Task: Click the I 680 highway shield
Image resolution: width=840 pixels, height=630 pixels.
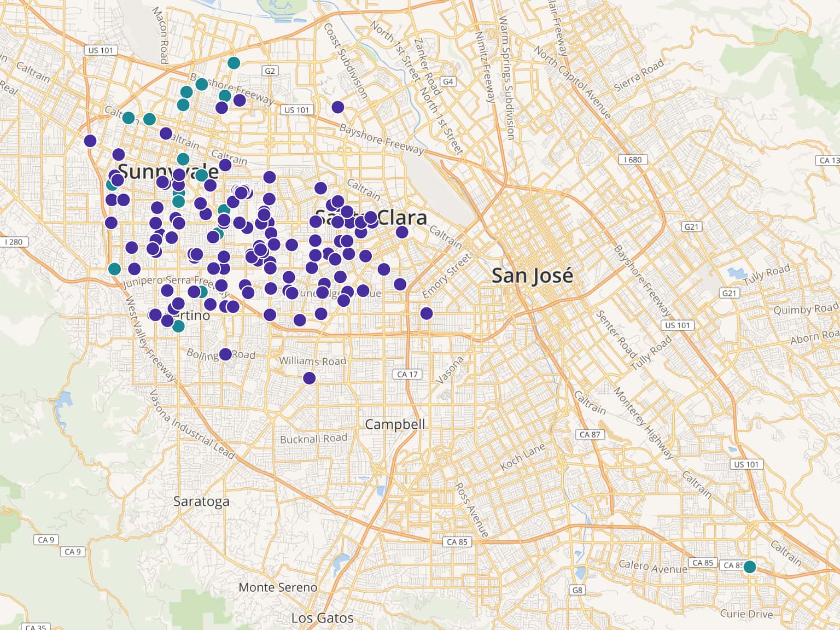Action: click(x=633, y=160)
